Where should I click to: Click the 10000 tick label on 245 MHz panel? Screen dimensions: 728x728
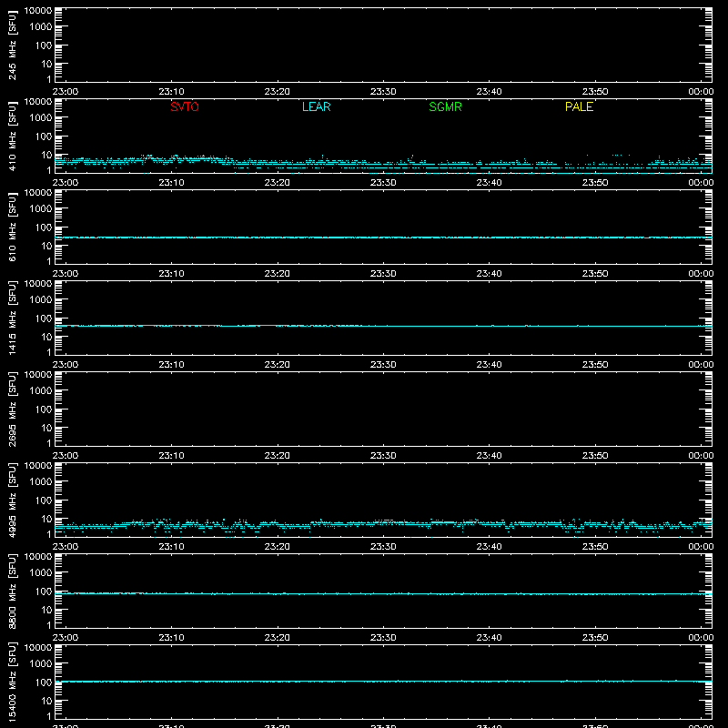(38, 11)
